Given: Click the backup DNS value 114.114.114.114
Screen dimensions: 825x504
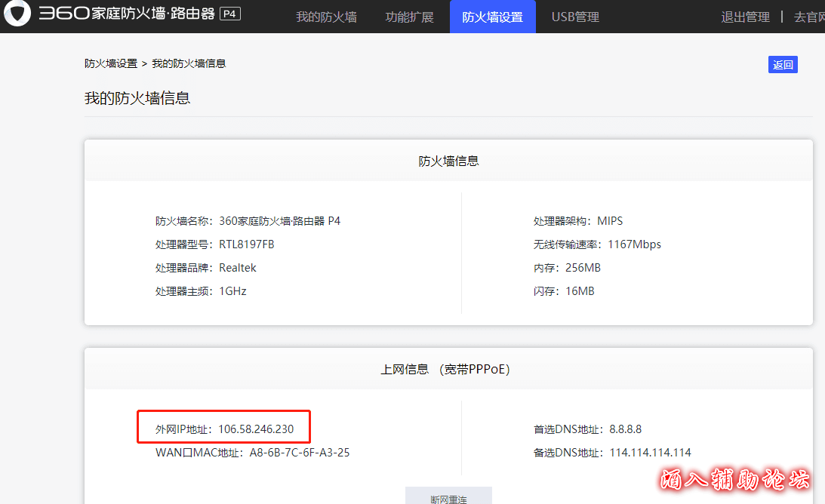Looking at the screenshot, I should (650, 453).
